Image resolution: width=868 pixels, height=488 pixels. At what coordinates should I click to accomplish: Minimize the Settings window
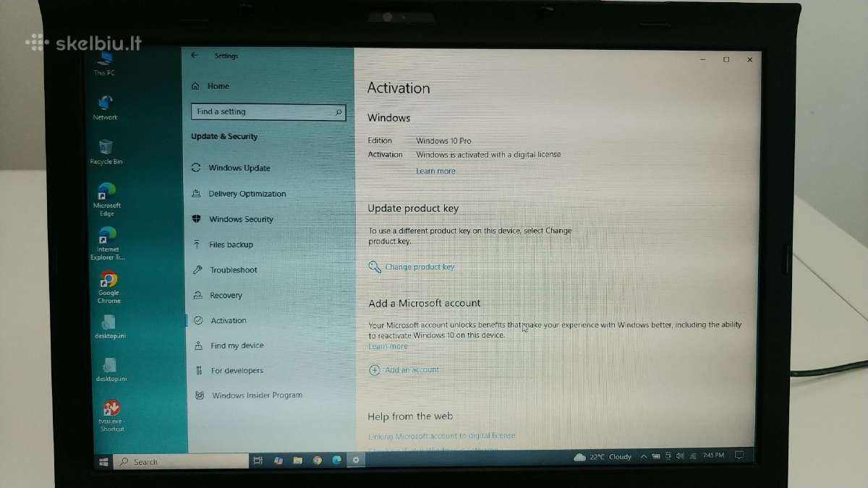[702, 60]
